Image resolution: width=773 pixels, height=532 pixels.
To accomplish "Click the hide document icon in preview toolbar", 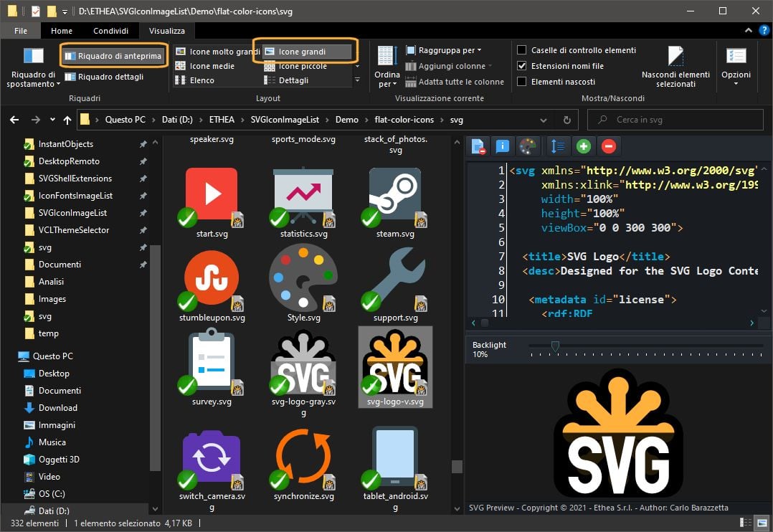I will [477, 146].
